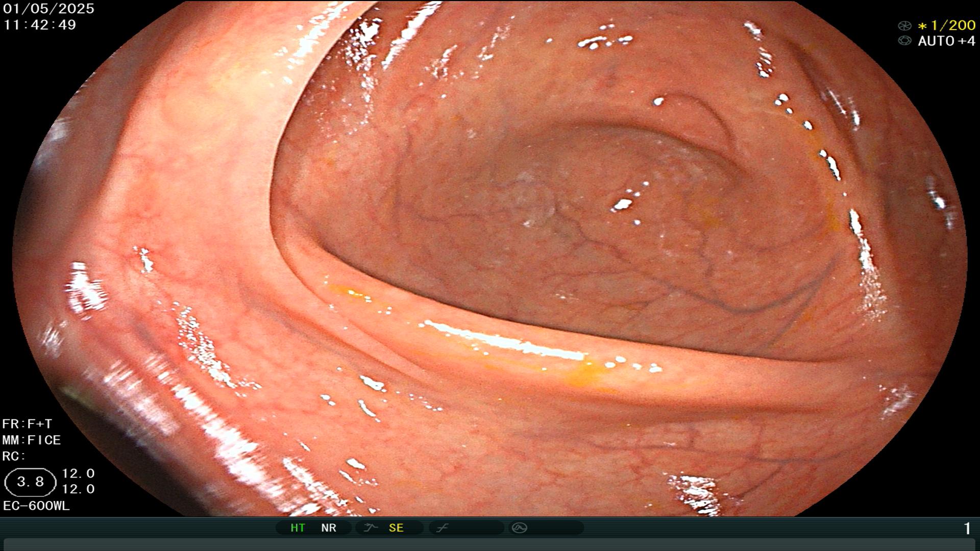Click the iris aperture icon beside AUTO +4
980x551 pixels.
904,41
